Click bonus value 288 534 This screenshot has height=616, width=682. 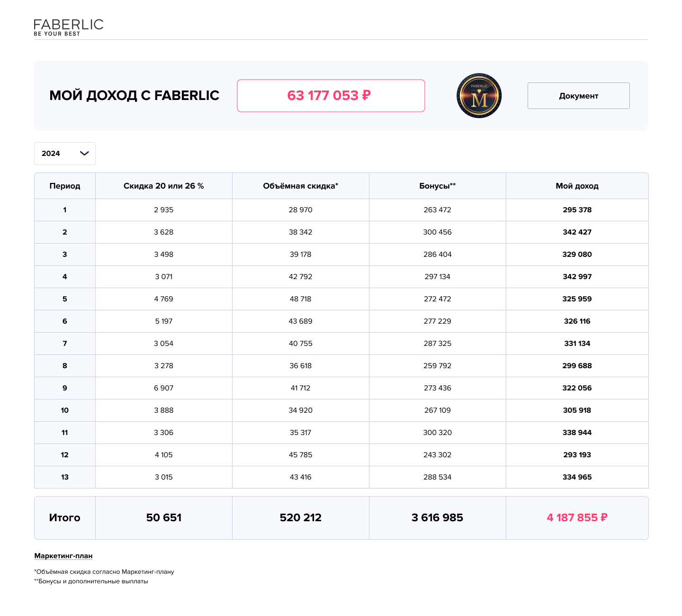[x=438, y=477]
